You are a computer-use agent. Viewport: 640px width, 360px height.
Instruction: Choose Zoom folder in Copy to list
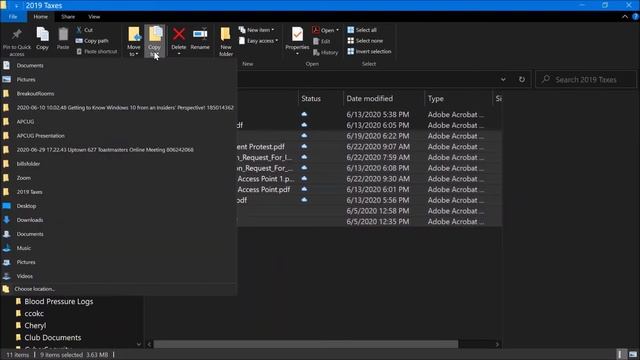tap(118, 178)
